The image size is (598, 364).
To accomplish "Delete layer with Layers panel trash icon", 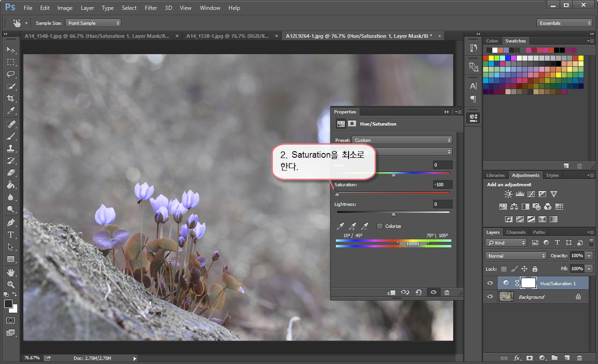I will [x=579, y=358].
